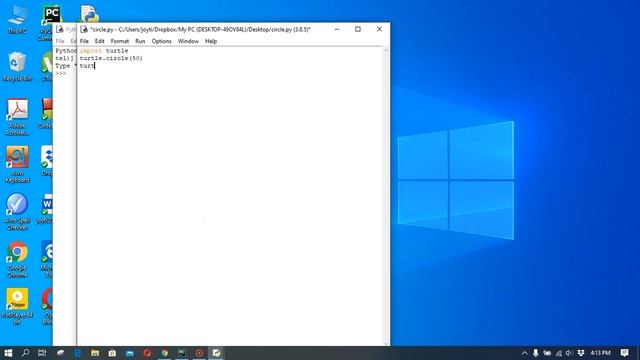Open Microsoft Store from taskbar
The height and width of the screenshot is (360, 640).
click(112, 353)
